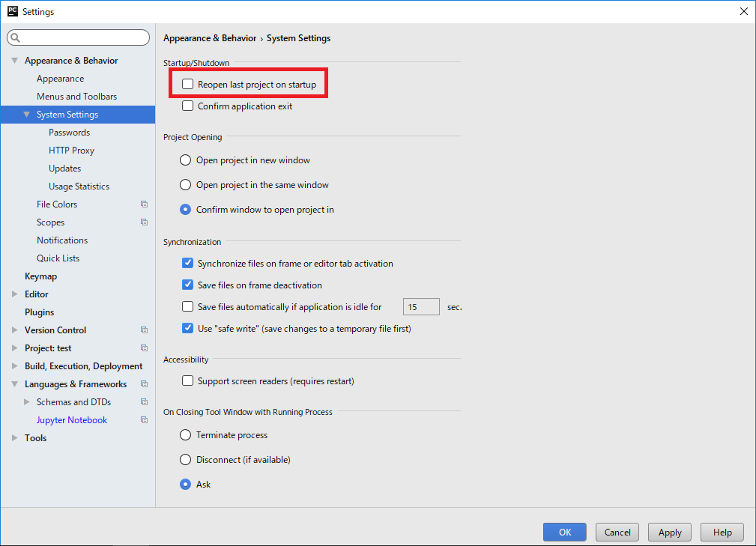Click the OK button to confirm
The height and width of the screenshot is (546, 756).
pos(565,532)
